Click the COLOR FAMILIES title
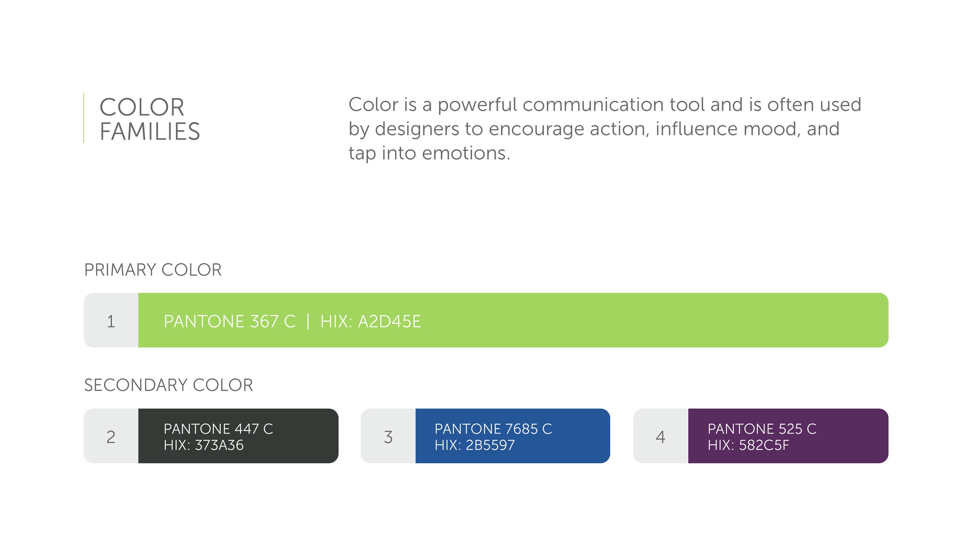 tap(150, 119)
